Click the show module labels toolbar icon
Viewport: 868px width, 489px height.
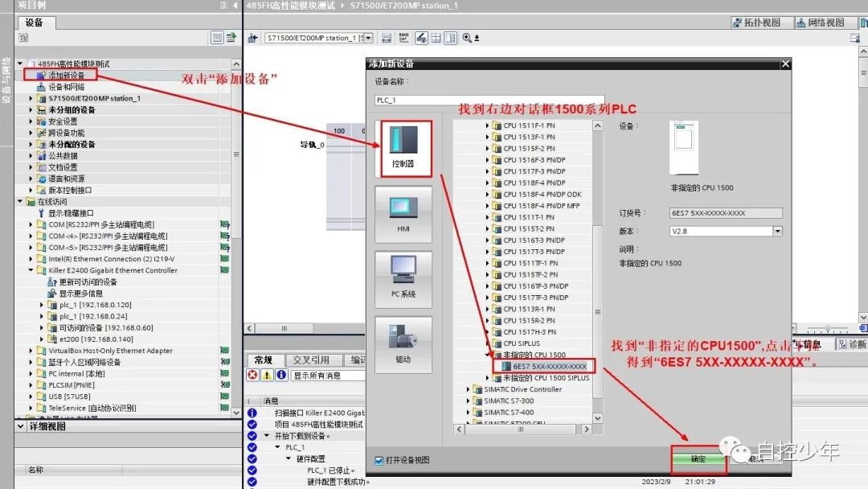(403, 38)
